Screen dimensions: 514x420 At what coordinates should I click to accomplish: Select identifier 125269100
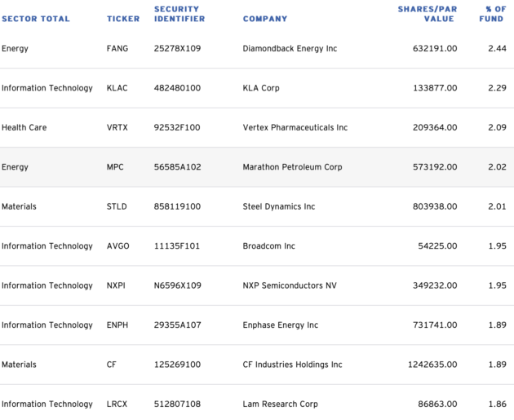click(177, 365)
